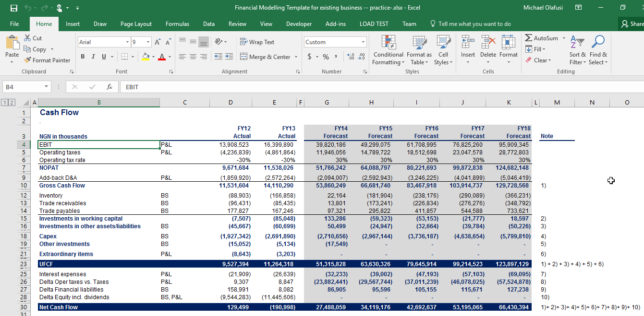The width and height of the screenshot is (644, 316).
Task: Select column G header
Action: coord(327,102)
